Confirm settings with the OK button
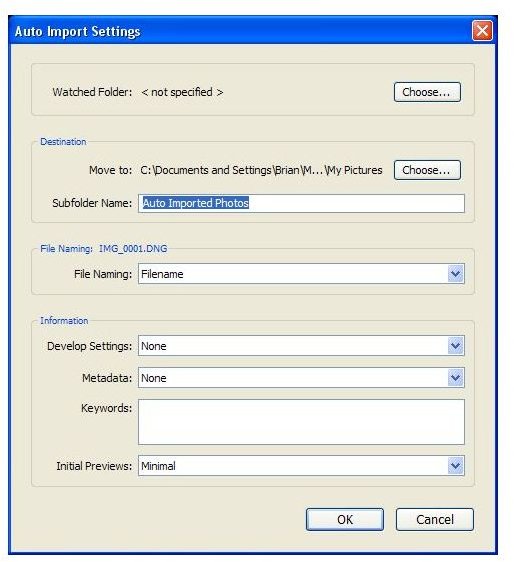The image size is (514, 562). (345, 519)
